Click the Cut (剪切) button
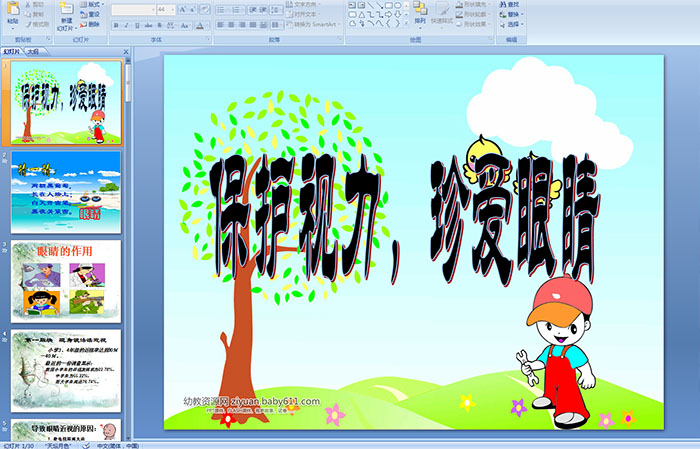This screenshot has width=700, height=449. click(x=34, y=4)
